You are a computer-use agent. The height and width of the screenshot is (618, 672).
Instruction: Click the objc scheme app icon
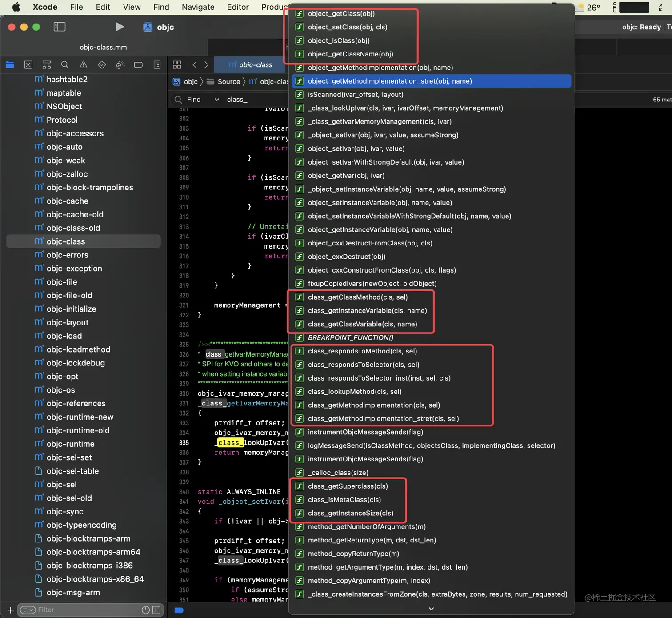pyautogui.click(x=148, y=27)
